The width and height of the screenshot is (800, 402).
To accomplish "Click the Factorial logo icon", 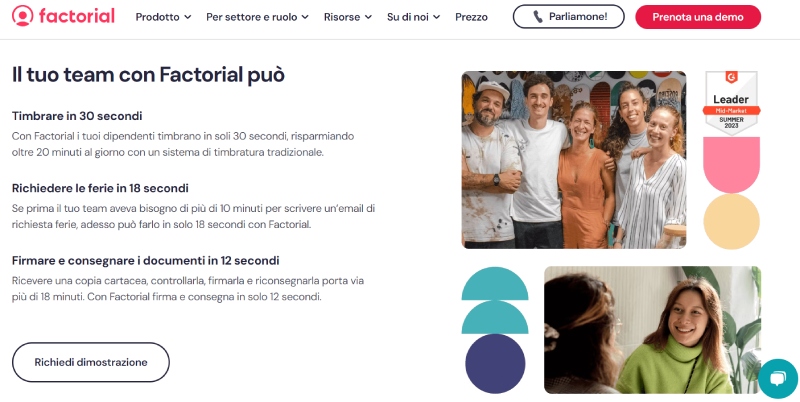I will pos(22,16).
